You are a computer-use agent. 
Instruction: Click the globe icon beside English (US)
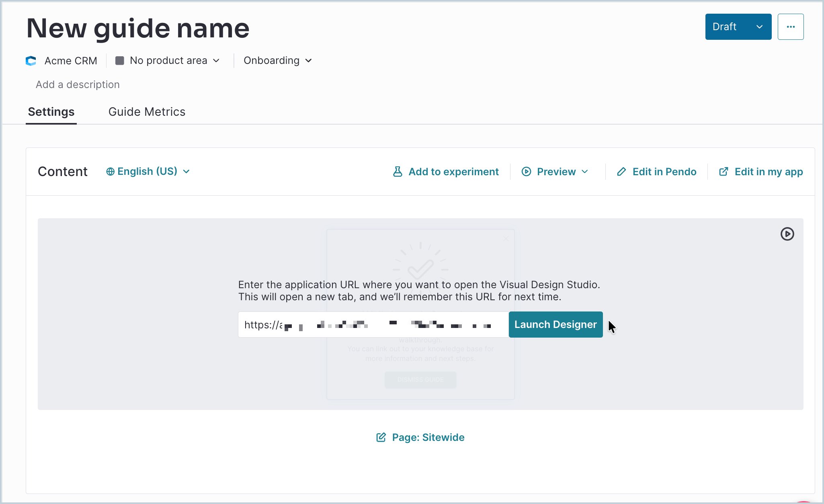[x=110, y=172]
